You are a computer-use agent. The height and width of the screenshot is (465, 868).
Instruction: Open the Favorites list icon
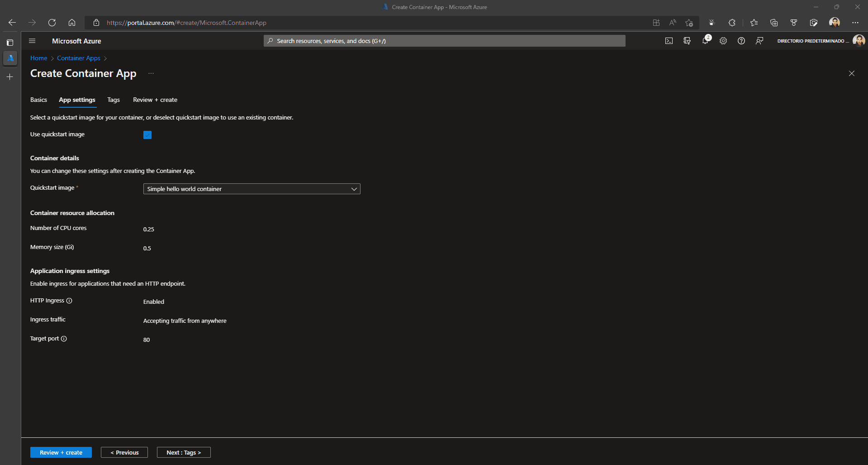[x=754, y=23]
